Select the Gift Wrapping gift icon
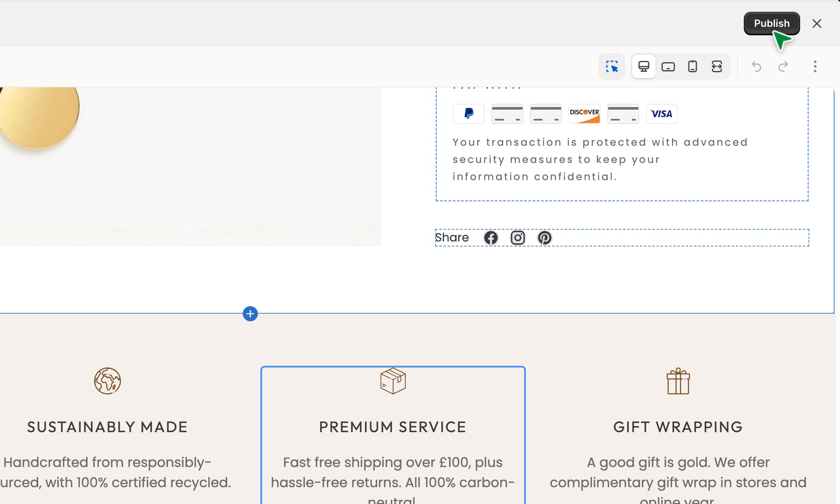Viewport: 840px width, 504px height. pos(678,381)
